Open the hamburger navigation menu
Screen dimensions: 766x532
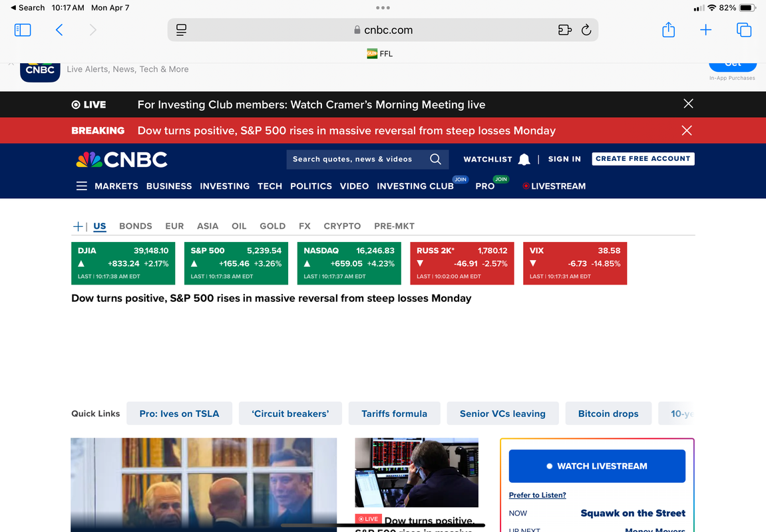[82, 186]
